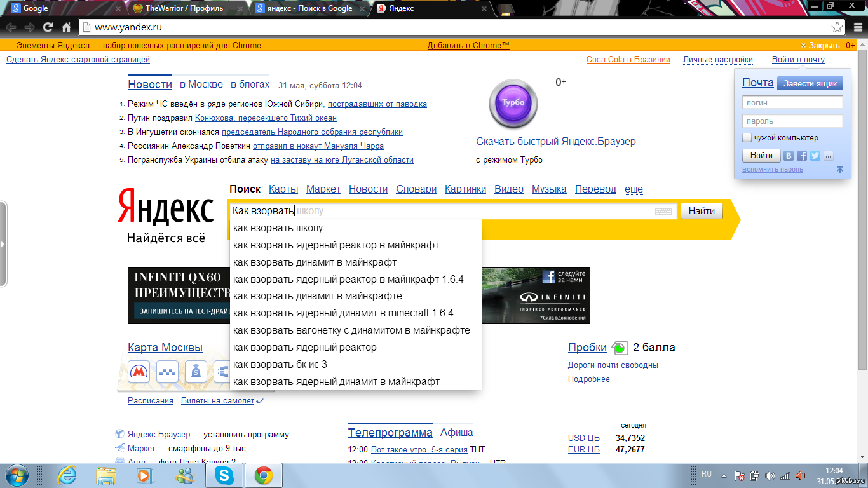Click the RU language indicator in the taskbar
Image resolution: width=868 pixels, height=488 pixels.
706,474
